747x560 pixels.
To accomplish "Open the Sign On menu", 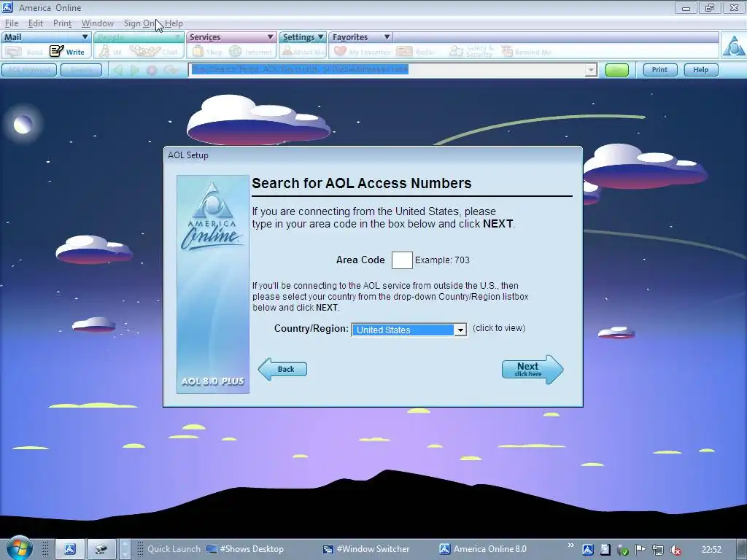I will click(x=139, y=23).
